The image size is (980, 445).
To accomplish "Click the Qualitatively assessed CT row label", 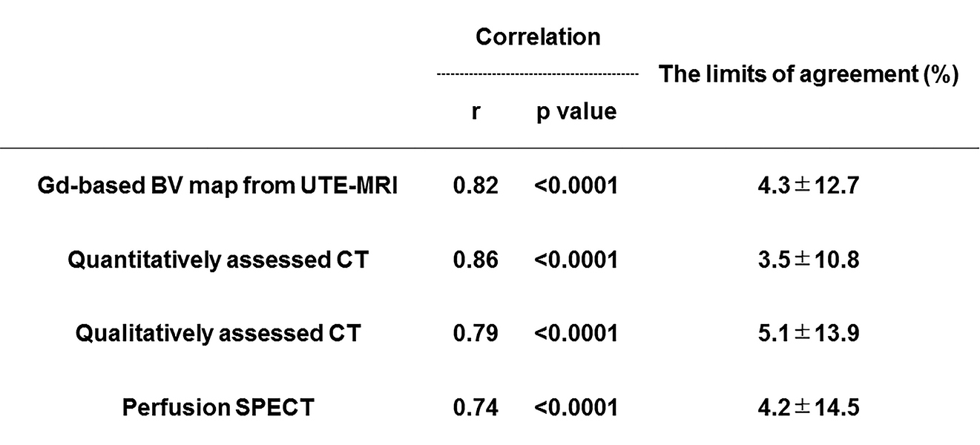I will (x=217, y=334).
